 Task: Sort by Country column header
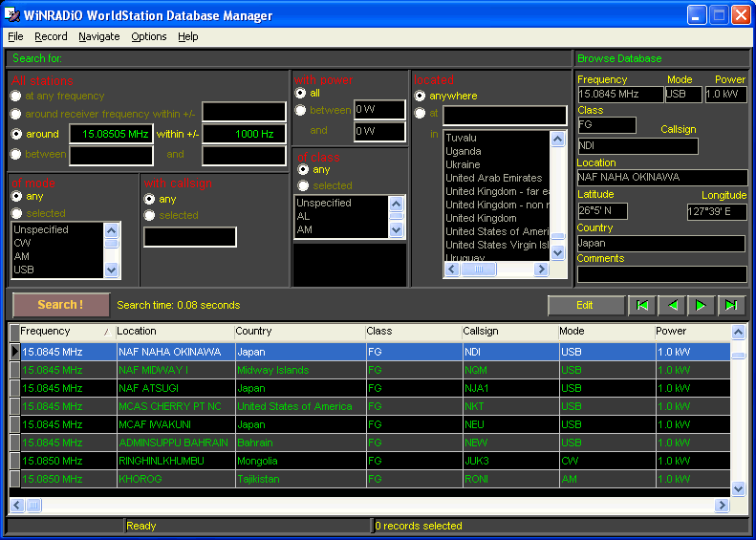tap(300, 332)
